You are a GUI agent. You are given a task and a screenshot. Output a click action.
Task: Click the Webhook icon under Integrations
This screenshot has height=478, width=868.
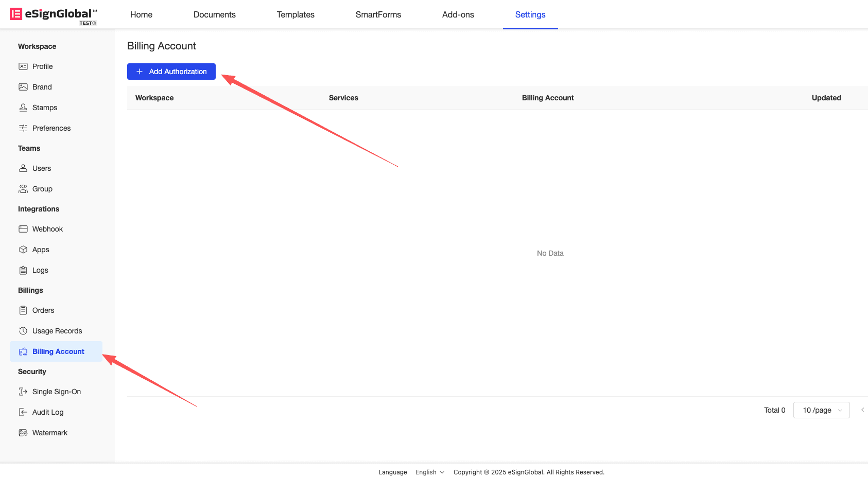point(23,229)
